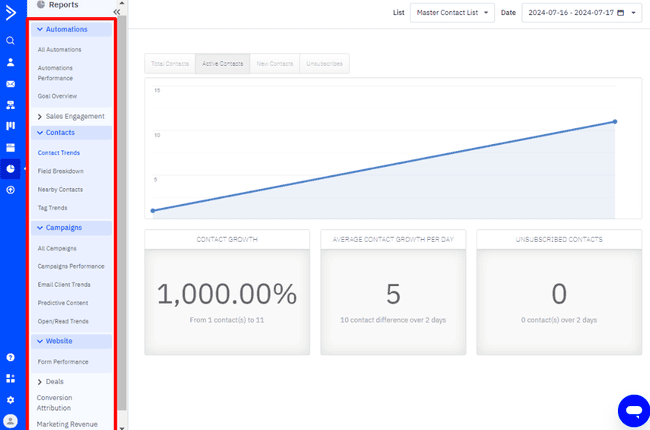Click the chart's end data point
Image resolution: width=650 pixels, height=430 pixels.
tap(614, 122)
